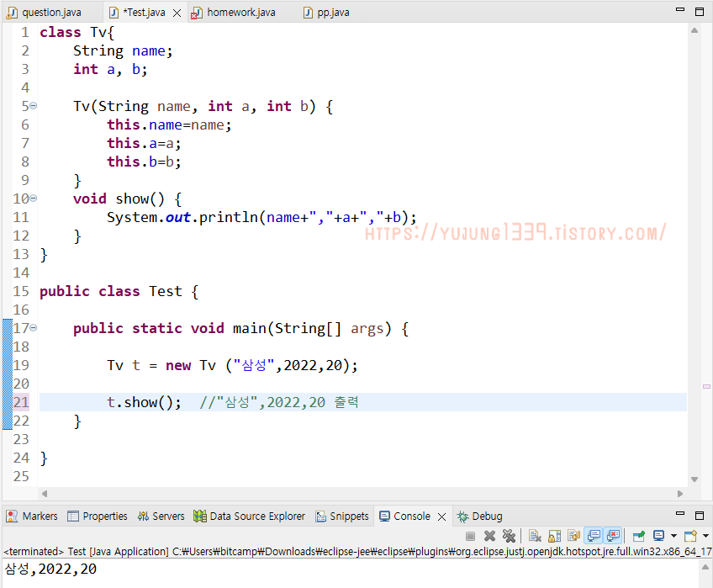Click the overview ruler marker near line 21
Screen dimensions: 713x588
coord(706,386)
